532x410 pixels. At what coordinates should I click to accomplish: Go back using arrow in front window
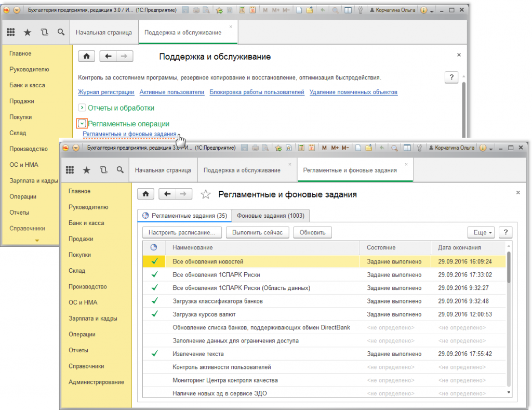pyautogui.click(x=167, y=194)
